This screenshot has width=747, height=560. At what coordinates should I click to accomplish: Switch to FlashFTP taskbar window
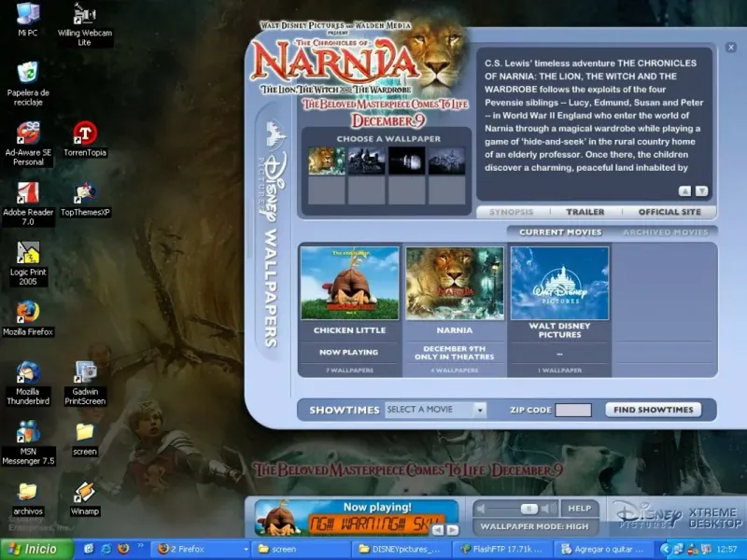[501, 549]
